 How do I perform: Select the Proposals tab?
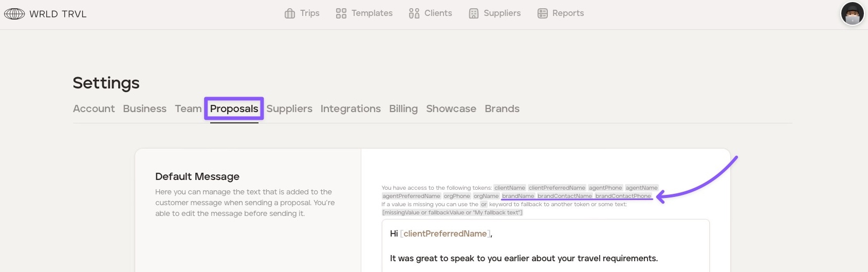tap(234, 109)
